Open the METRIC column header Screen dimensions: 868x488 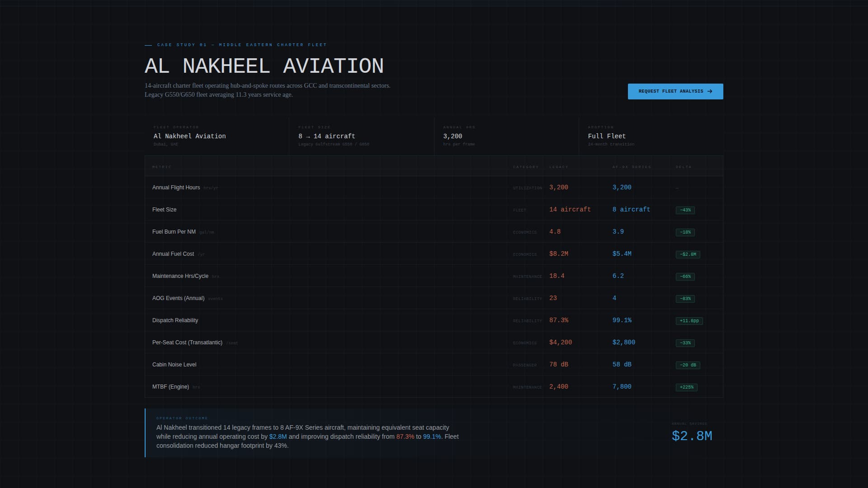coord(162,167)
